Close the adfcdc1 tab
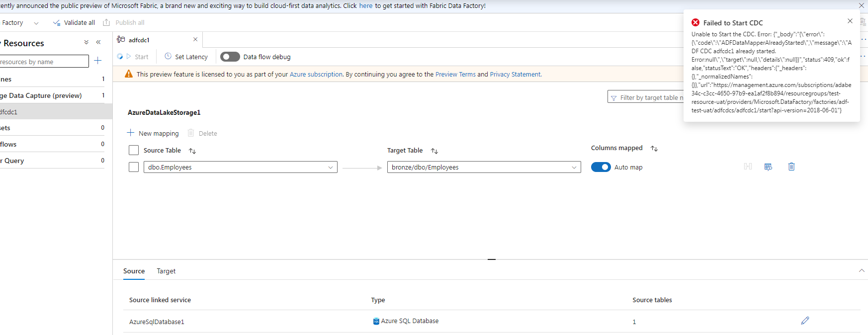The image size is (868, 335). [x=195, y=39]
